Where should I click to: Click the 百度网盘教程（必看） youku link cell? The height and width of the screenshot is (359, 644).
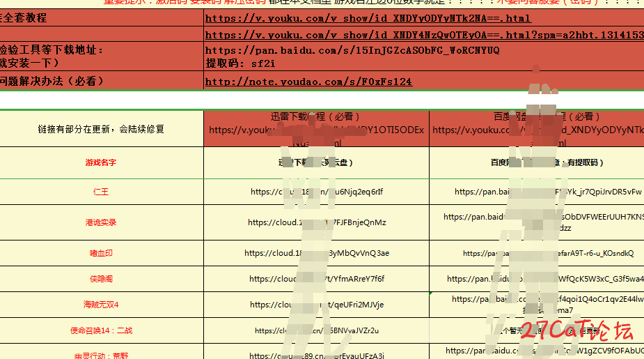[x=537, y=129]
